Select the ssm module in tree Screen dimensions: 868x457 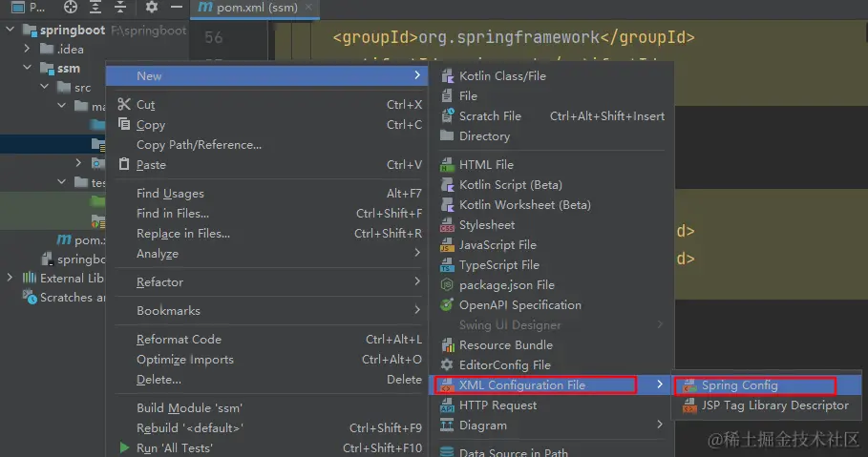[x=60, y=68]
